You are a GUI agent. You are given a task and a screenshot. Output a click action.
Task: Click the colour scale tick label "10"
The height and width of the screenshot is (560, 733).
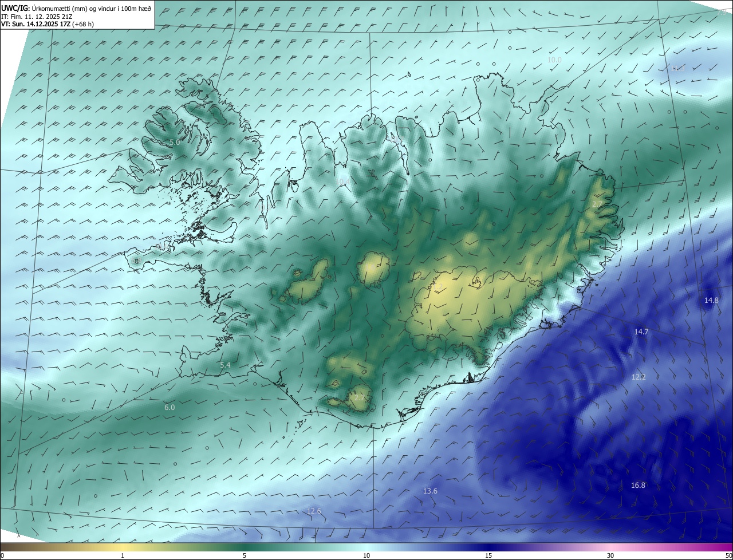pos(366,555)
